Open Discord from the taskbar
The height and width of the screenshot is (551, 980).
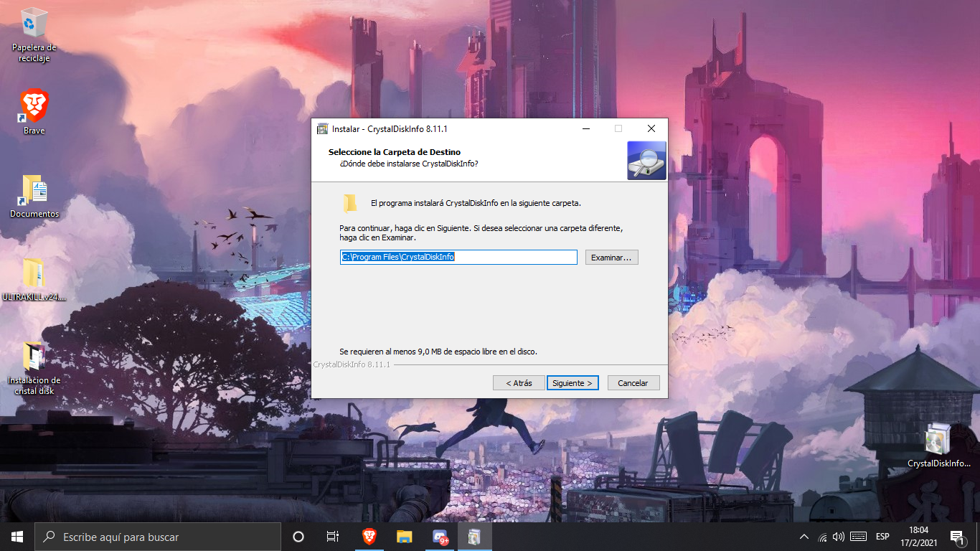pyautogui.click(x=440, y=537)
